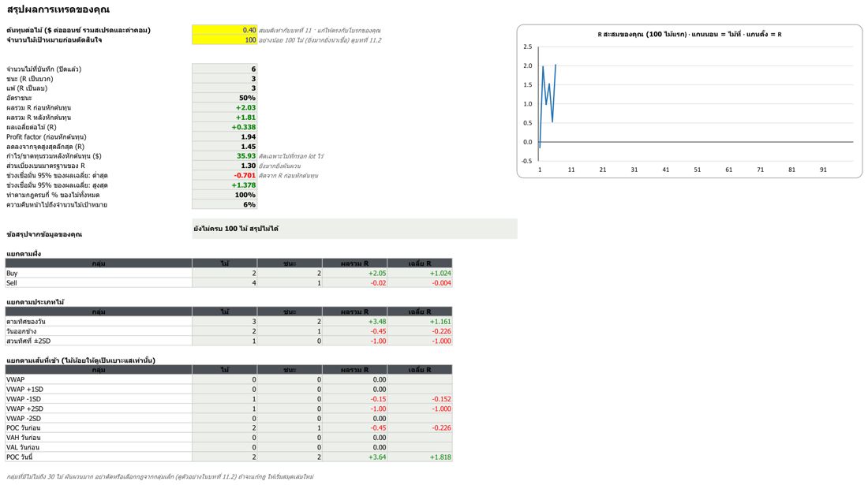Select the total R before cost value +2.03
Viewport: 868px width, 485px height.
click(x=224, y=108)
